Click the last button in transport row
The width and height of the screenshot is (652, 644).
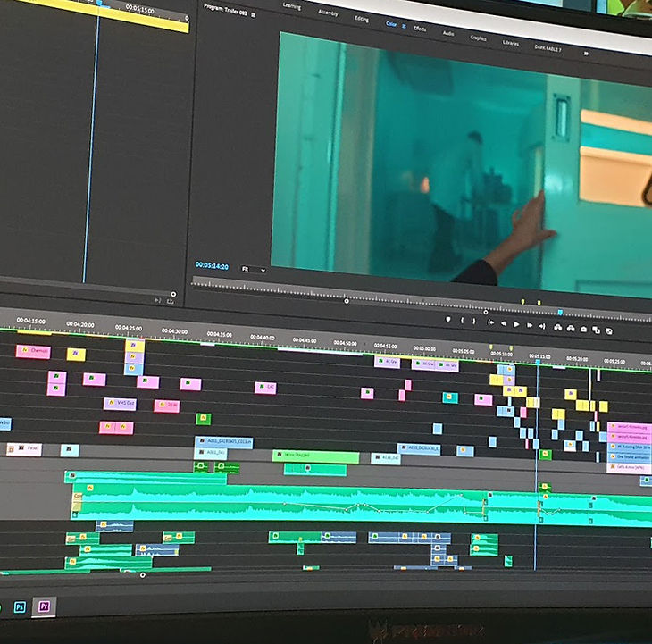609,331
